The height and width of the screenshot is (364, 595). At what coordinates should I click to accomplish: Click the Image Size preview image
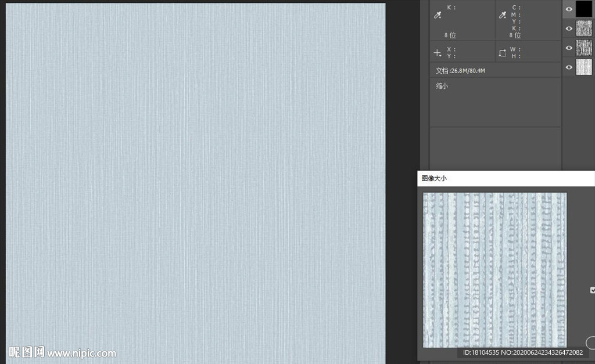click(494, 270)
